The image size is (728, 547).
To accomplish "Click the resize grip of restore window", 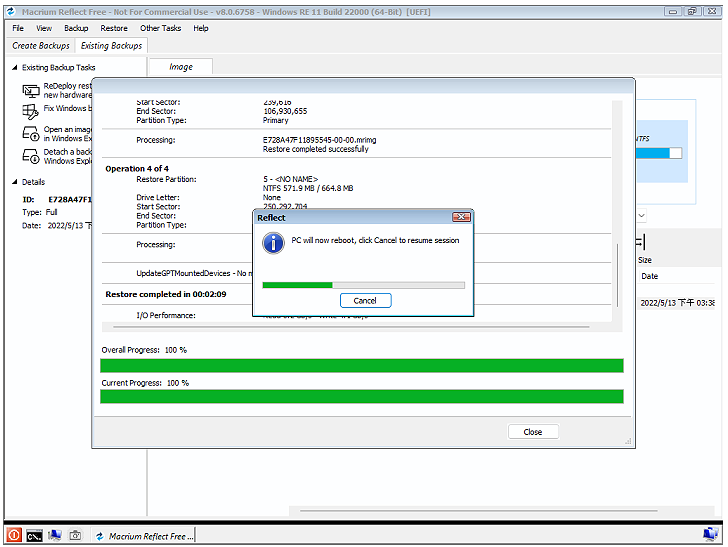I will pos(629,441).
